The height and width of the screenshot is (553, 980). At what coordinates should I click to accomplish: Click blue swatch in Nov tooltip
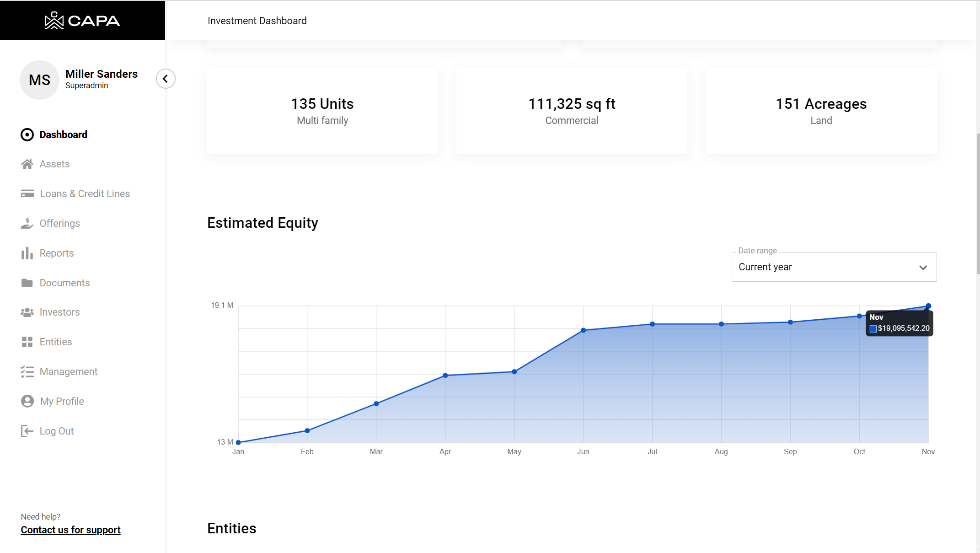pyautogui.click(x=873, y=328)
